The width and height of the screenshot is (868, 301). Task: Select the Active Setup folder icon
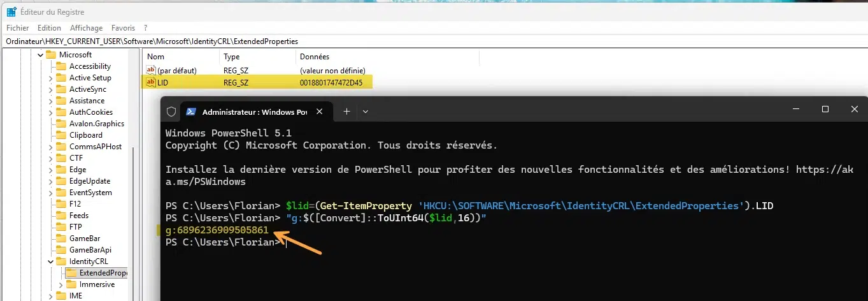[x=61, y=78]
